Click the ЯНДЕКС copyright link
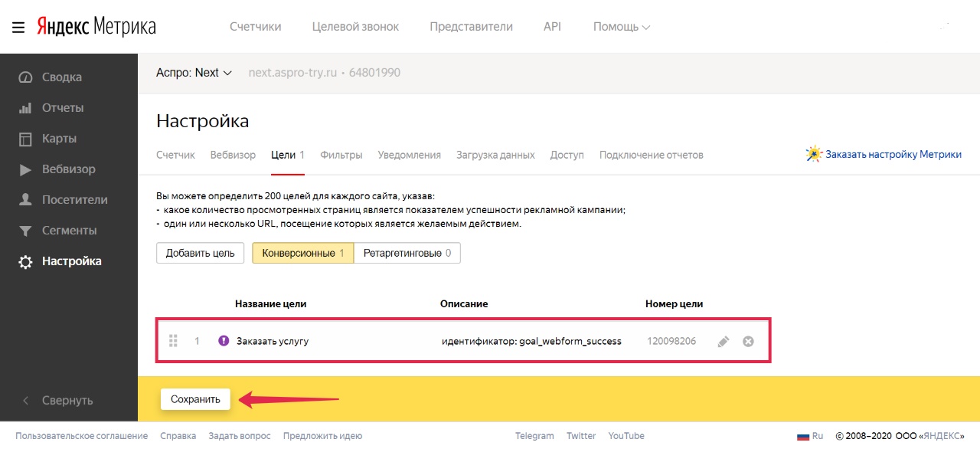This screenshot has width=980, height=449. click(x=943, y=436)
